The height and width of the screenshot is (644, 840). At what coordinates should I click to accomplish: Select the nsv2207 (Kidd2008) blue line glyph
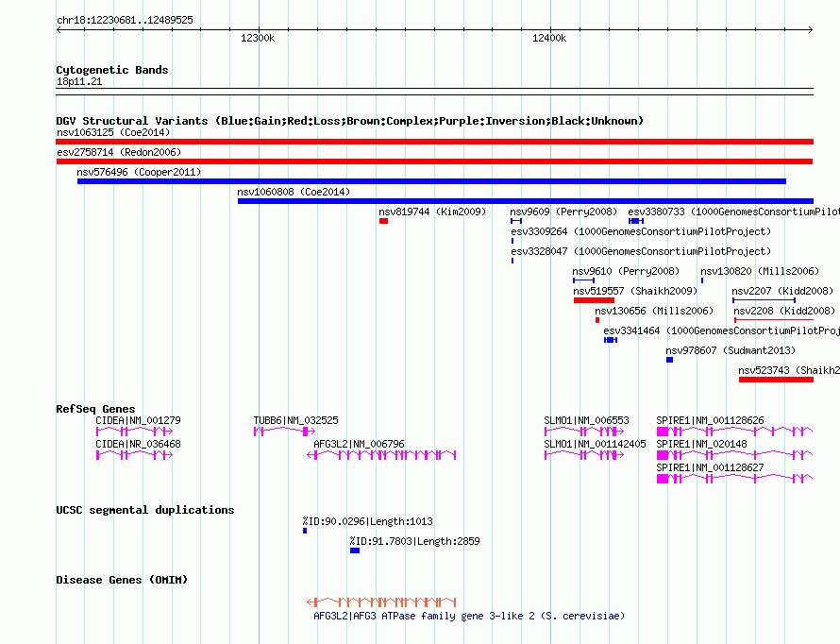pos(764,300)
